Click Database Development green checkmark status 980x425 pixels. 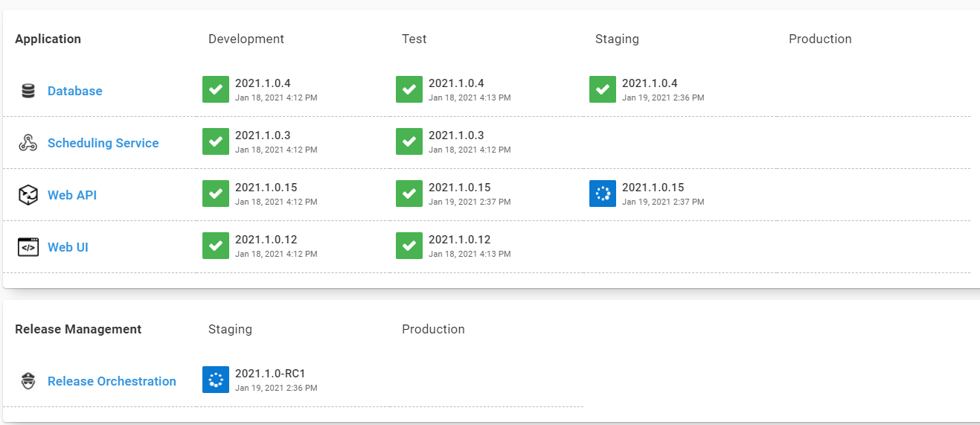tap(216, 89)
